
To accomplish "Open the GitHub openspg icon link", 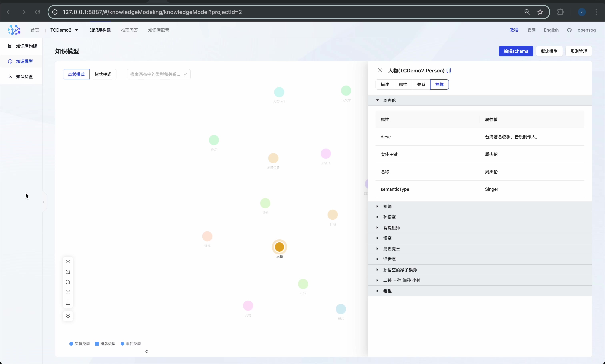I will pos(569,30).
